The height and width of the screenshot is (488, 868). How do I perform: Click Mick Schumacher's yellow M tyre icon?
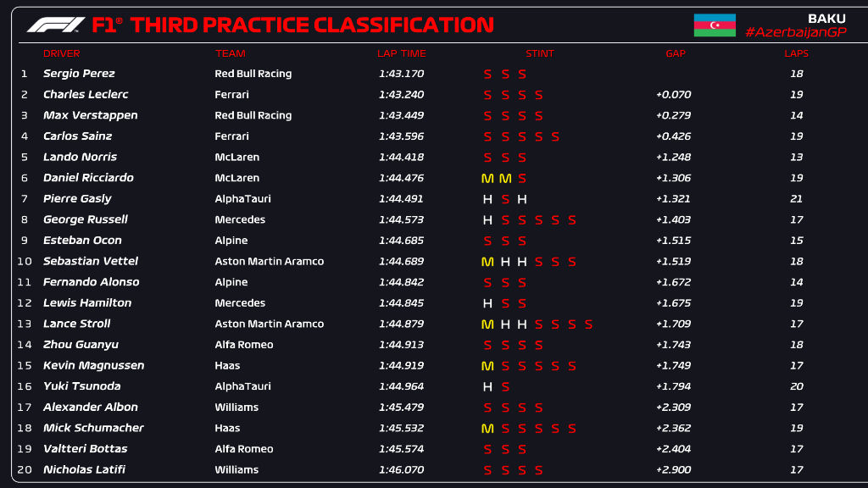click(487, 429)
